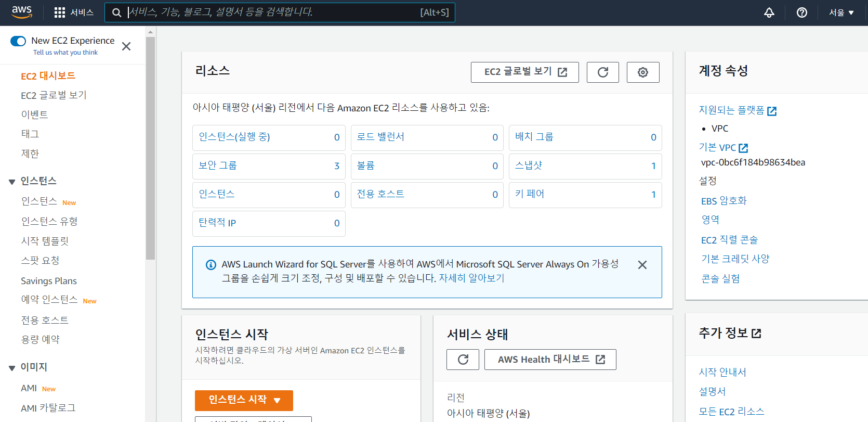Open 스냅샷 resource tile
868x422 pixels.
point(585,167)
